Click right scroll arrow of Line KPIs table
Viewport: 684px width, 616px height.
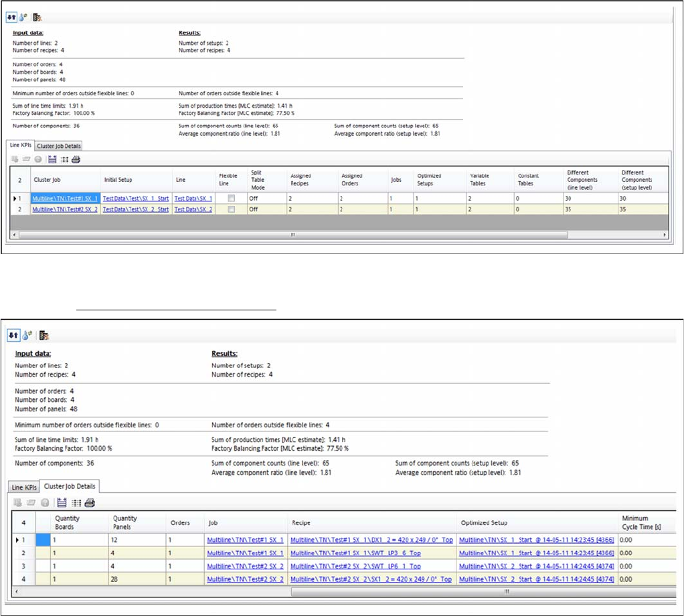(664, 235)
